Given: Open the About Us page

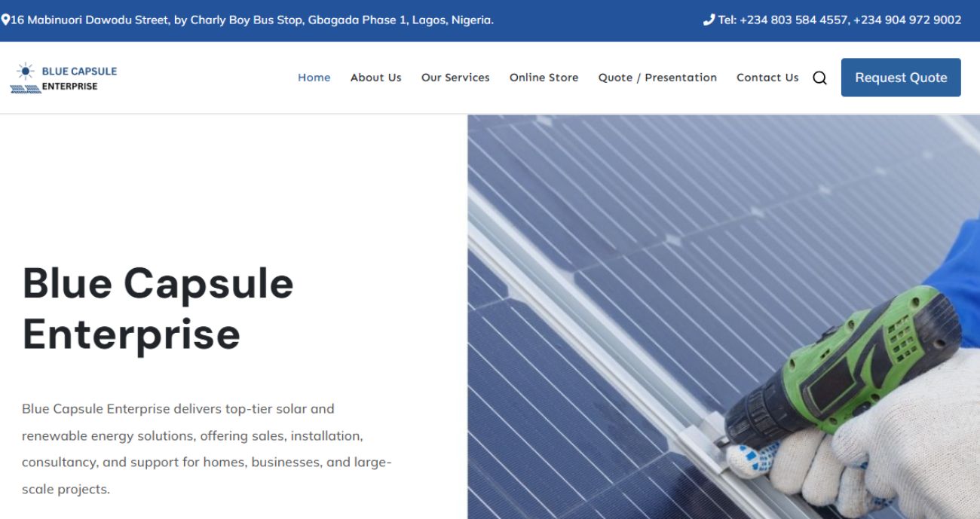Looking at the screenshot, I should [376, 78].
